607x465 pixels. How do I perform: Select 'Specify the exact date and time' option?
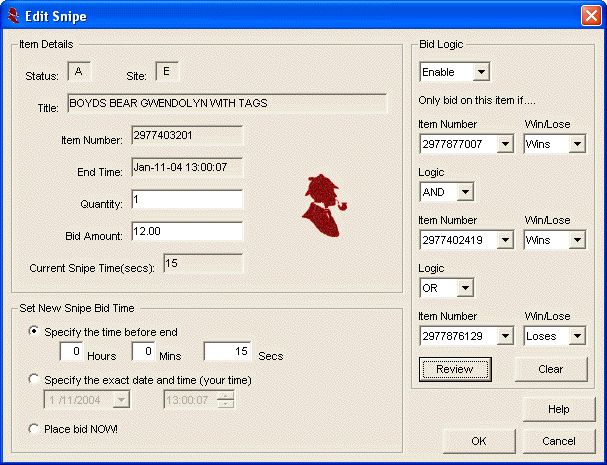point(36,380)
